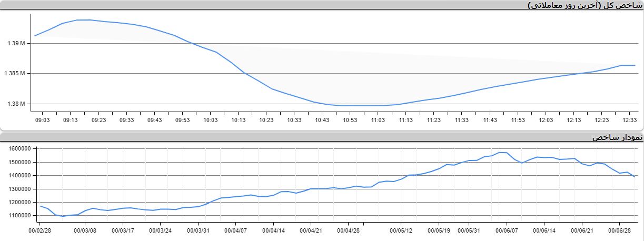
Task: Click the 00/05/19 date axis label
Action: point(439,230)
